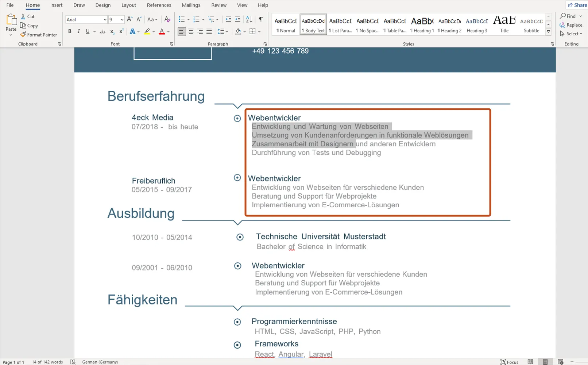Apply the Normal style
The image size is (588, 365).
pyautogui.click(x=286, y=24)
